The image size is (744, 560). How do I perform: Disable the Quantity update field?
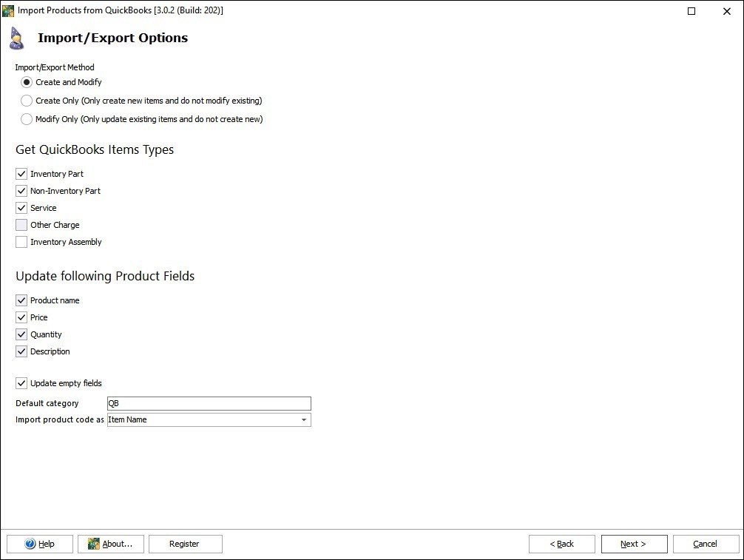[x=21, y=334]
